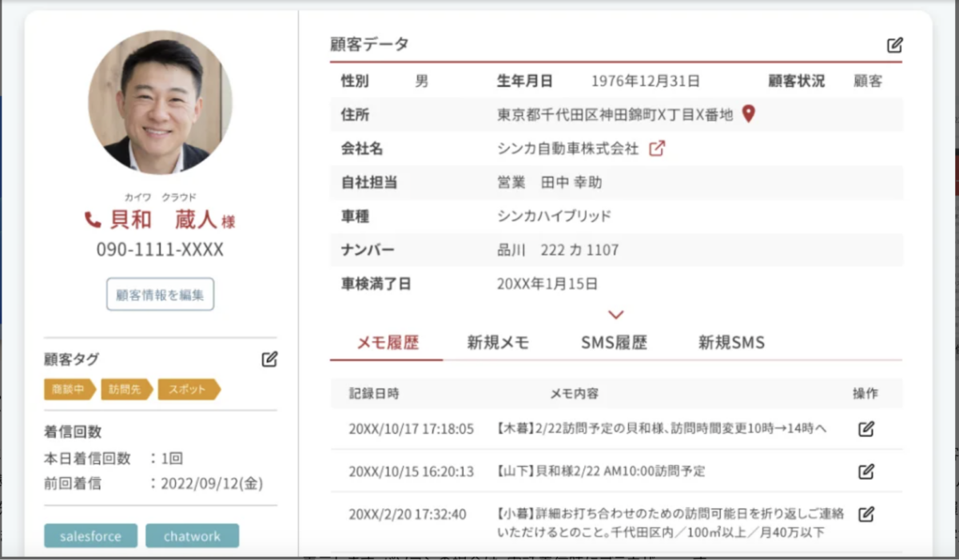The image size is (959, 560).
Task: Open map pin next to the address
Action: click(748, 114)
